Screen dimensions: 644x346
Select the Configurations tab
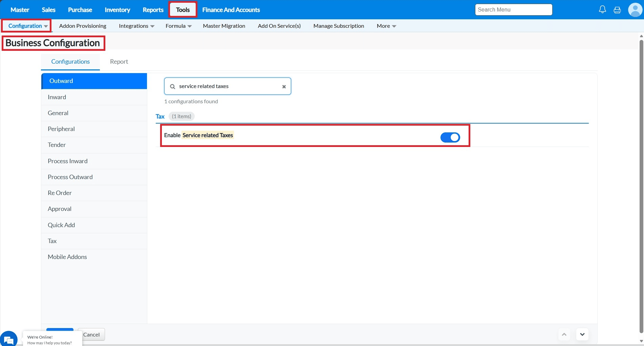[x=70, y=62]
